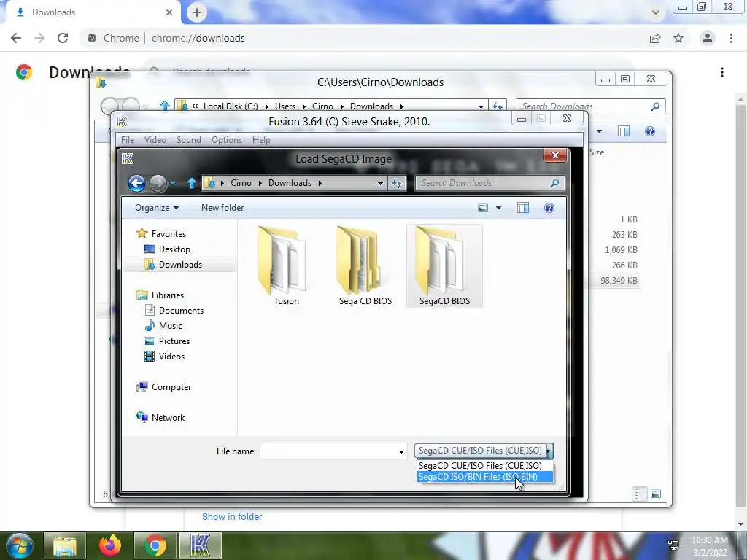Select Computer in the navigation pane

click(171, 387)
